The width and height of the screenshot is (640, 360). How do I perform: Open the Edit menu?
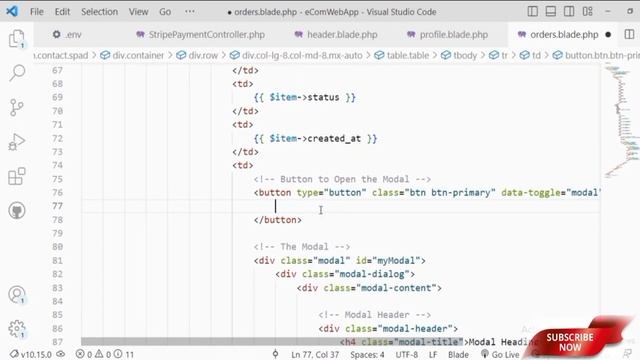(x=62, y=12)
